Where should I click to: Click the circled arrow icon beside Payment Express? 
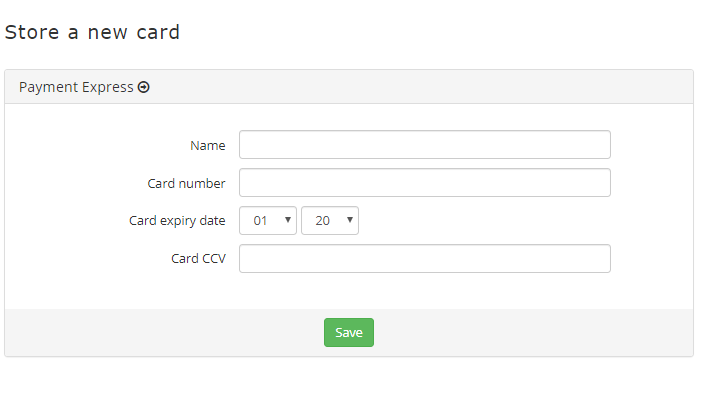pyautogui.click(x=144, y=87)
